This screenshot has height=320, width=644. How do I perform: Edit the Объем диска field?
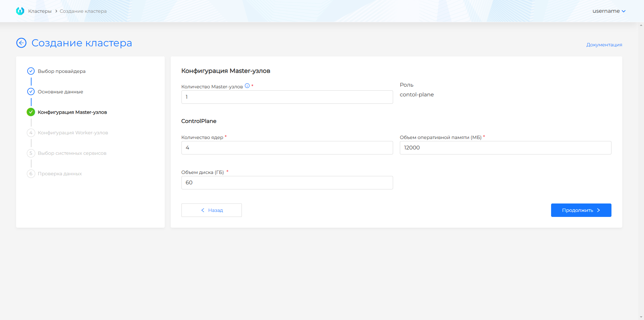[x=287, y=183]
